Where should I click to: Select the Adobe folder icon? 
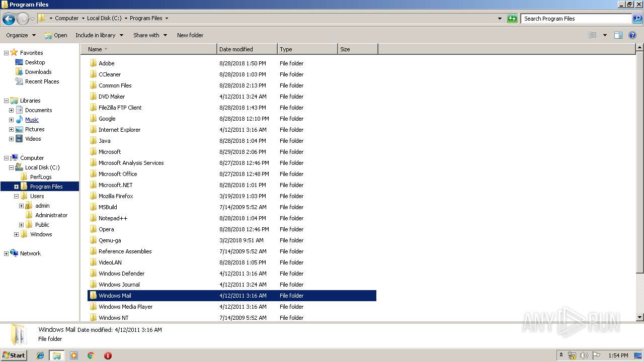(x=93, y=63)
